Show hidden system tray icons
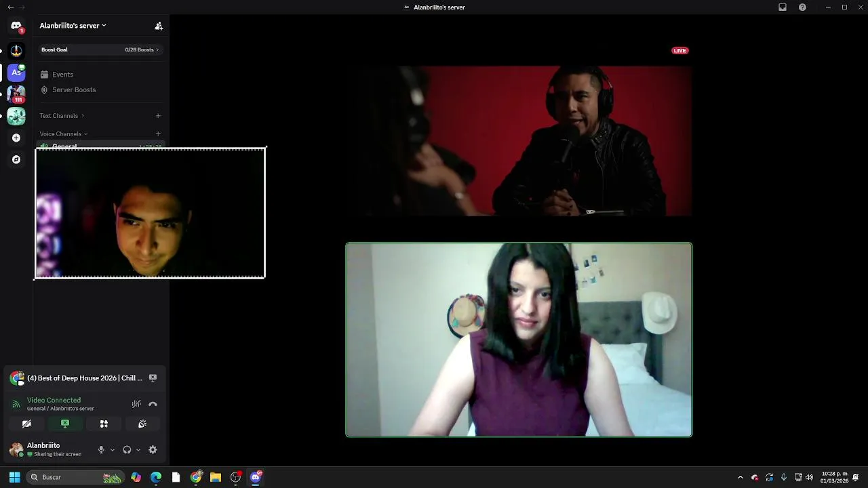 click(x=741, y=477)
